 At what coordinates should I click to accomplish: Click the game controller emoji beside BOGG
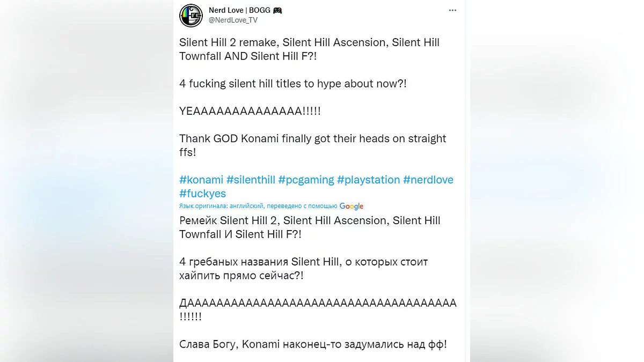277,10
